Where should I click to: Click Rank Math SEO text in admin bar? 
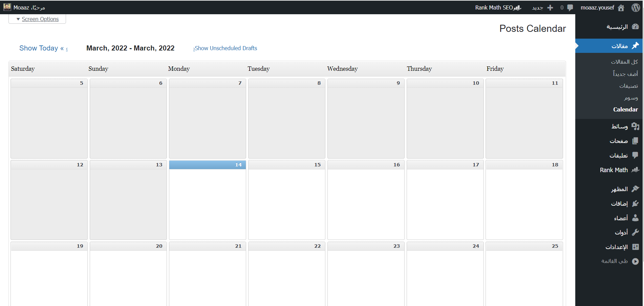click(494, 7)
